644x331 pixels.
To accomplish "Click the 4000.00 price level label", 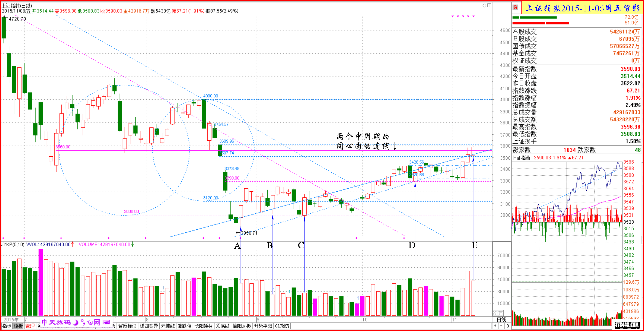I will coord(211,96).
